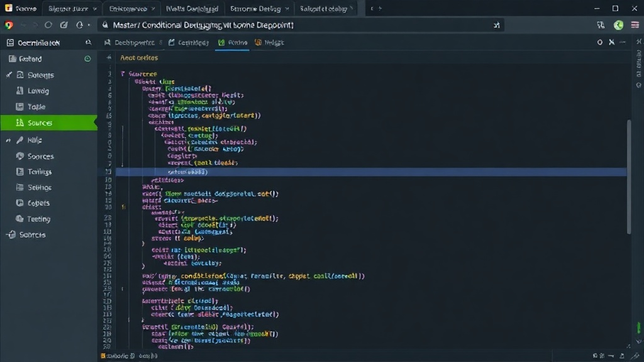Select the active green-icon devtools tab
This screenshot has width=644, height=362.
(233, 43)
